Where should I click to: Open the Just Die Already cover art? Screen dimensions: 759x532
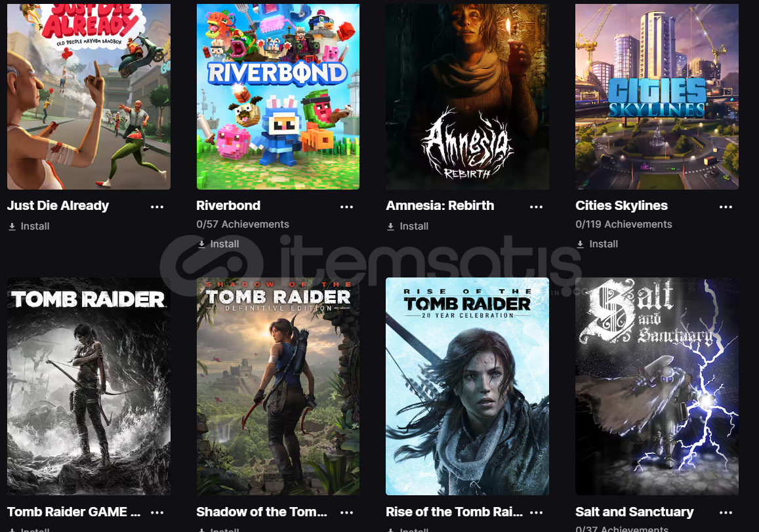[x=89, y=96]
